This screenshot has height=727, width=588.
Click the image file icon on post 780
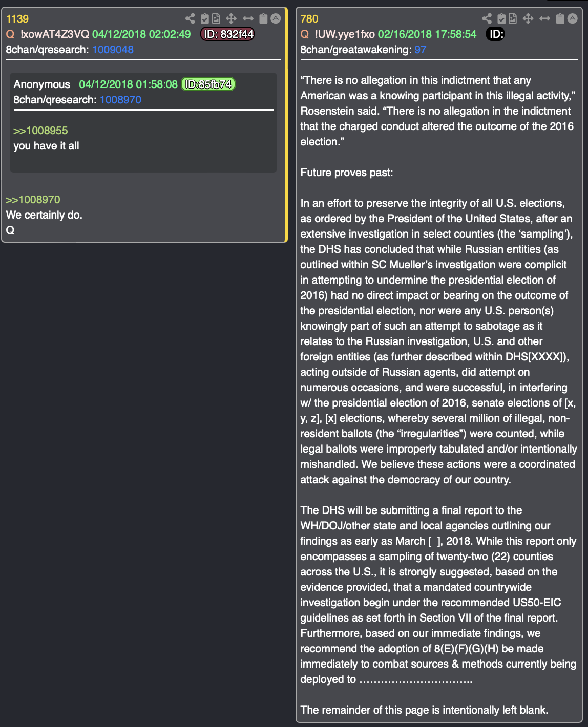click(x=513, y=19)
